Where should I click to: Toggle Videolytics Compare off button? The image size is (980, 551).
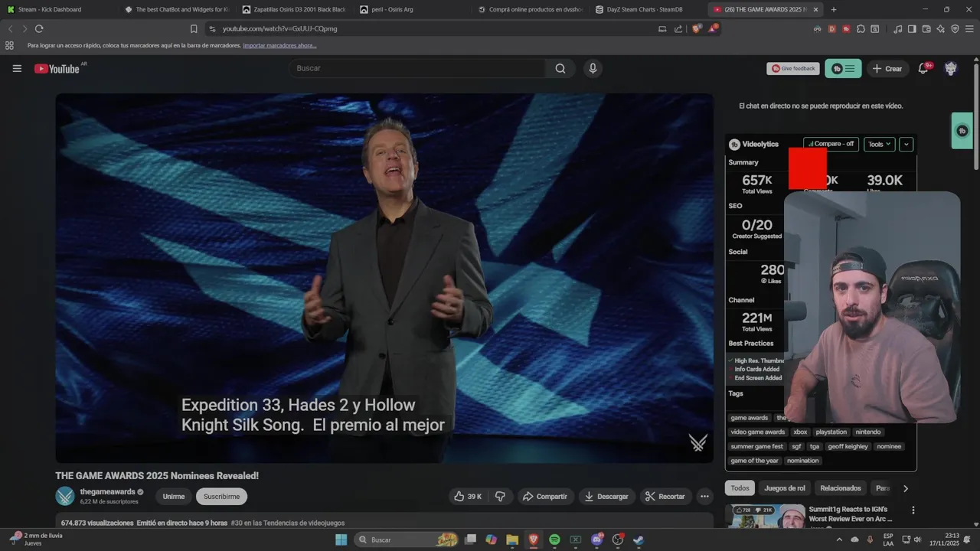[831, 144]
